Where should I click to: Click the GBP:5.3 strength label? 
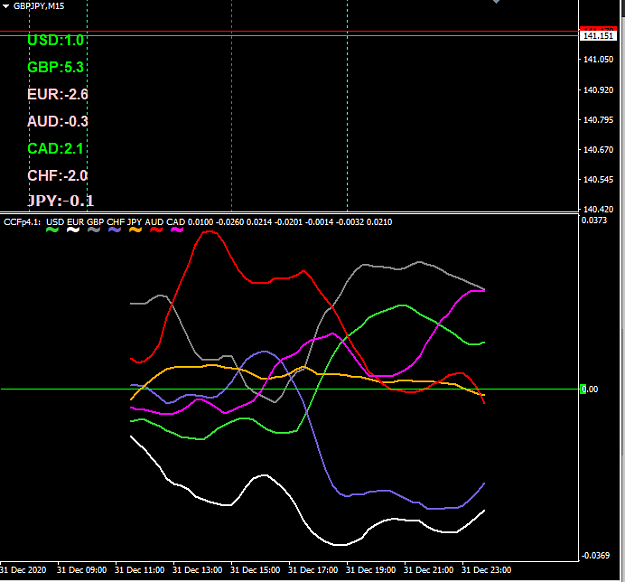tap(55, 67)
